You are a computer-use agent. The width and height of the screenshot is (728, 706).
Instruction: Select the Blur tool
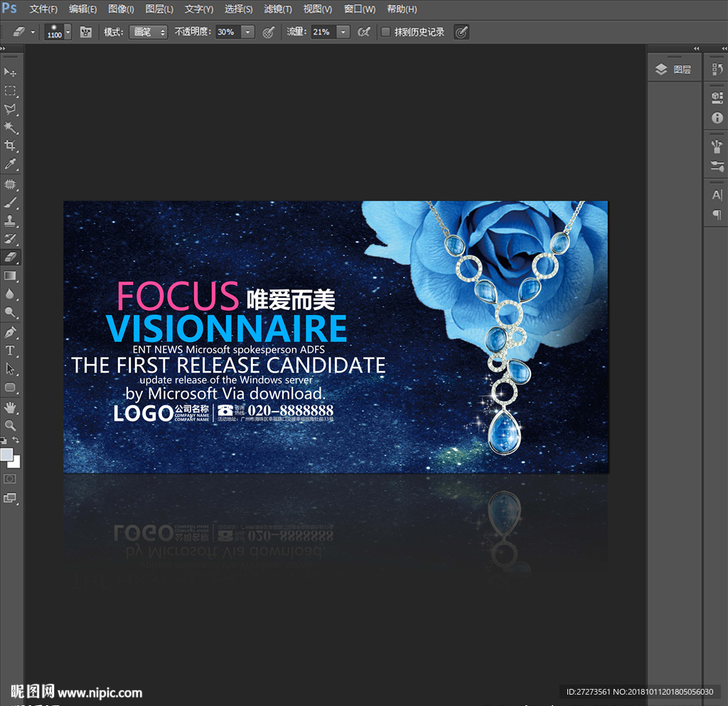pos(10,294)
